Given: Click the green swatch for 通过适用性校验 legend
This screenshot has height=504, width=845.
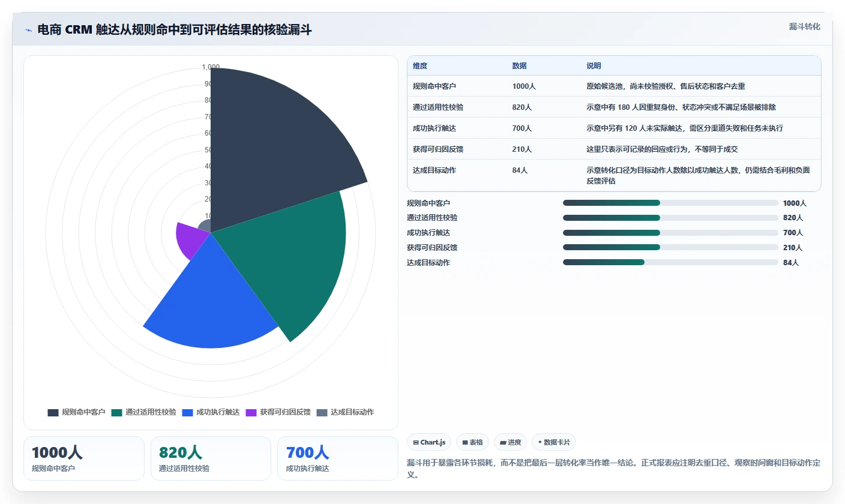Looking at the screenshot, I should click(x=116, y=412).
